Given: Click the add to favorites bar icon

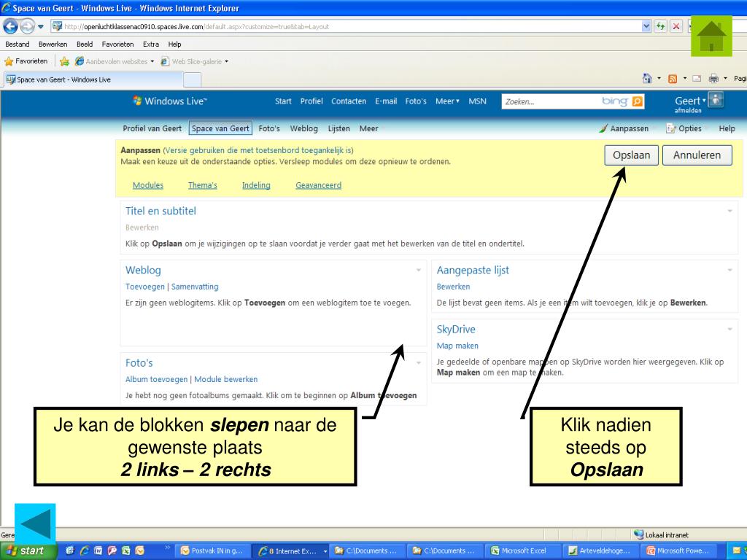Looking at the screenshot, I should coord(64,61).
